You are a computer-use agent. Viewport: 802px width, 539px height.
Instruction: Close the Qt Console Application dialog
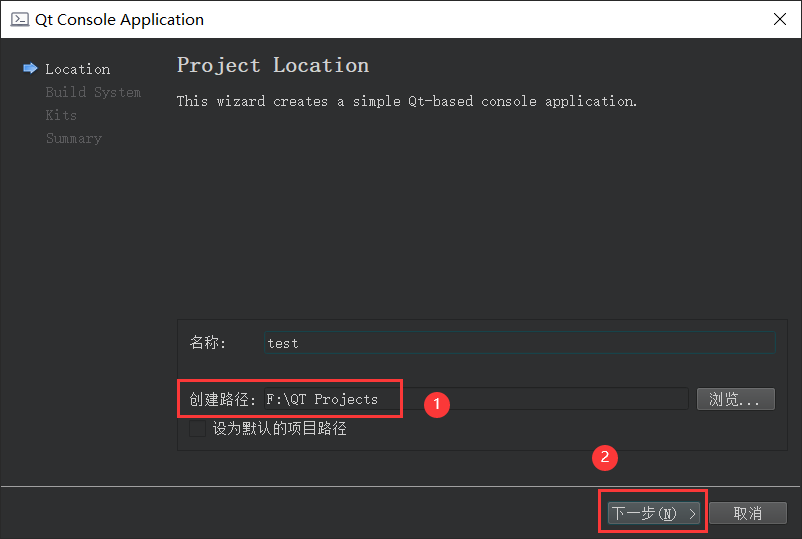[x=779, y=19]
